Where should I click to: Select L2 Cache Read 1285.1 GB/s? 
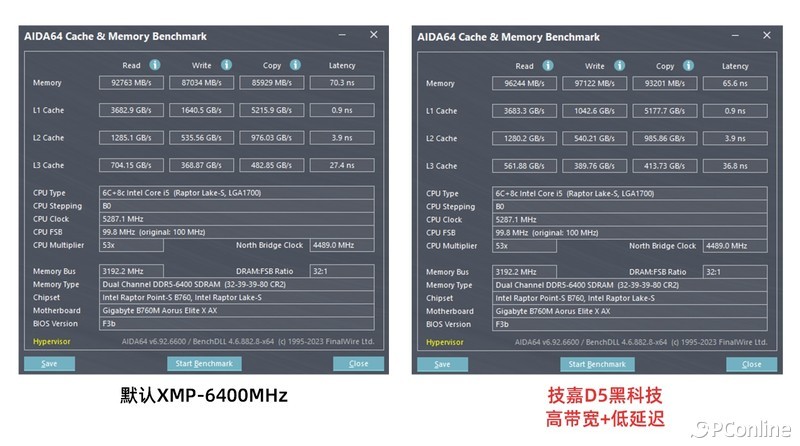point(131,138)
